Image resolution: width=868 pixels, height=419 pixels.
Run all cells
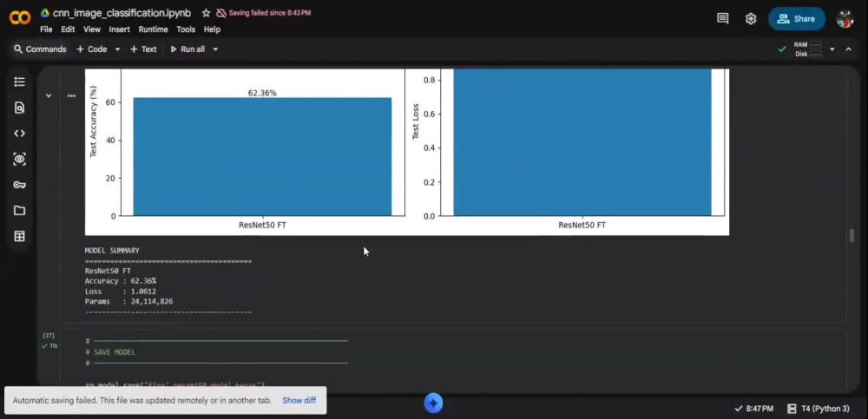(187, 49)
